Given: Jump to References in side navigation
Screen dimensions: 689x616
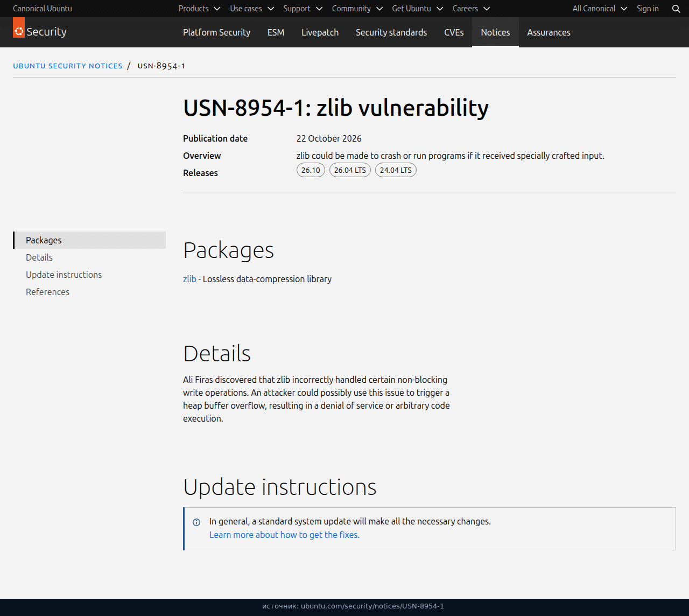Looking at the screenshot, I should [x=89, y=292].
